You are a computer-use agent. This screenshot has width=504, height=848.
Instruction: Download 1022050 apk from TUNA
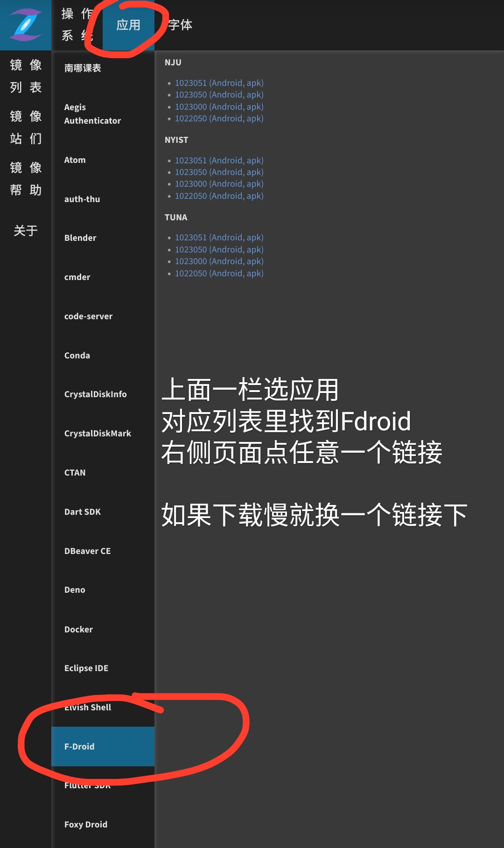pyautogui.click(x=219, y=273)
